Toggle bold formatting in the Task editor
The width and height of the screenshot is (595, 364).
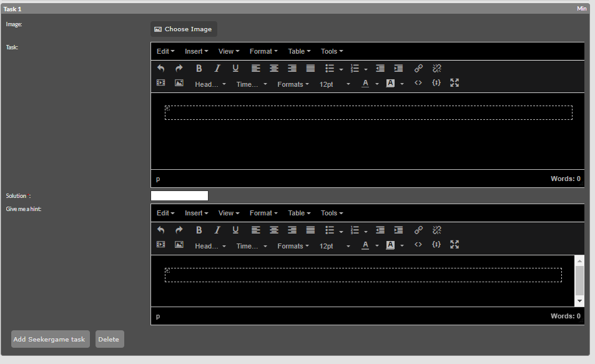pyautogui.click(x=199, y=69)
